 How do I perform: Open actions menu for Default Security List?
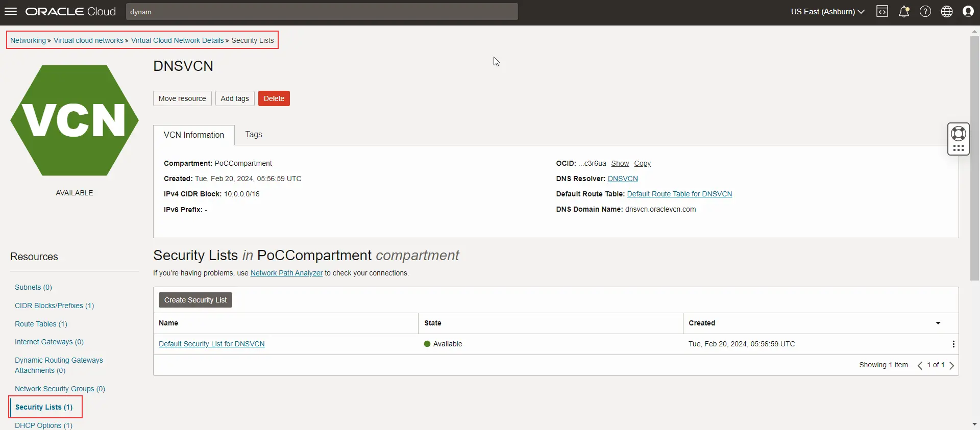pyautogui.click(x=953, y=344)
